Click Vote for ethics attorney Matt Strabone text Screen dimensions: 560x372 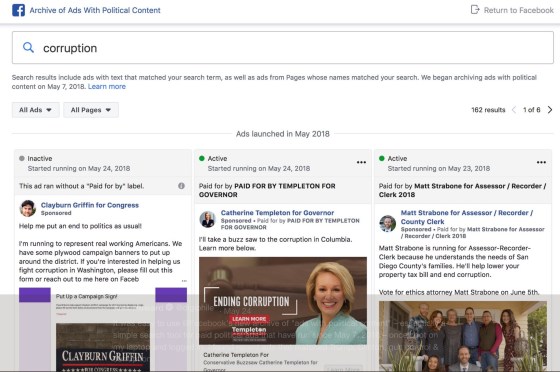459,292
